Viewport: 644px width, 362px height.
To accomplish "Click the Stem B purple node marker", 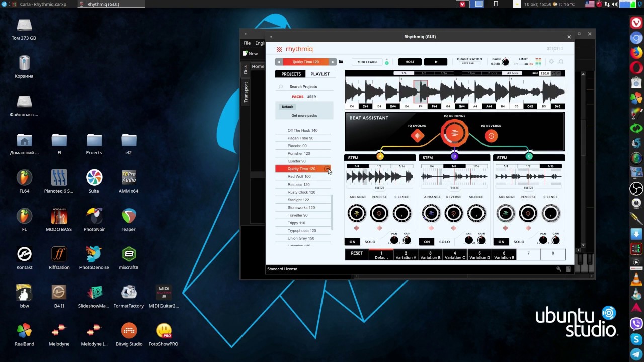I will (454, 156).
